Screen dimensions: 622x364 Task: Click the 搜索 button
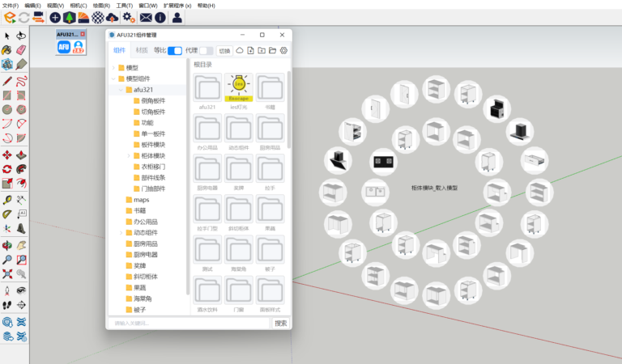280,323
